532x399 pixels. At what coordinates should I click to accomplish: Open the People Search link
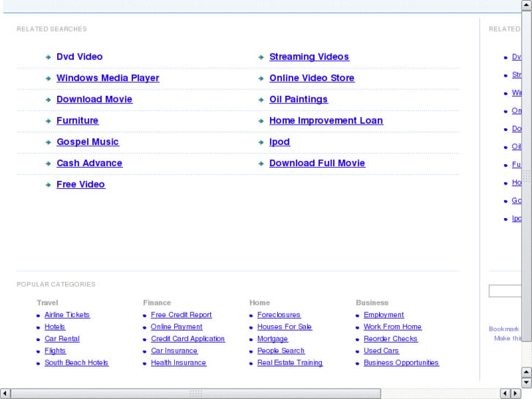(x=281, y=351)
